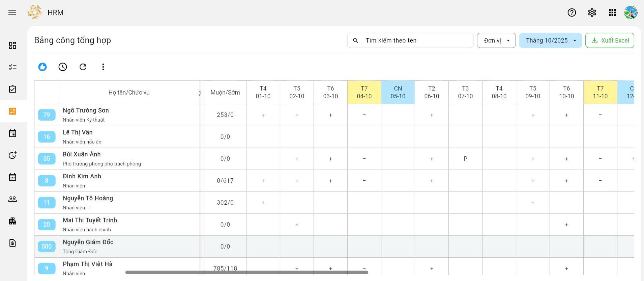The image size is (644, 281).
Task: Open the dashboard sidebar icon
Action: tap(12, 45)
